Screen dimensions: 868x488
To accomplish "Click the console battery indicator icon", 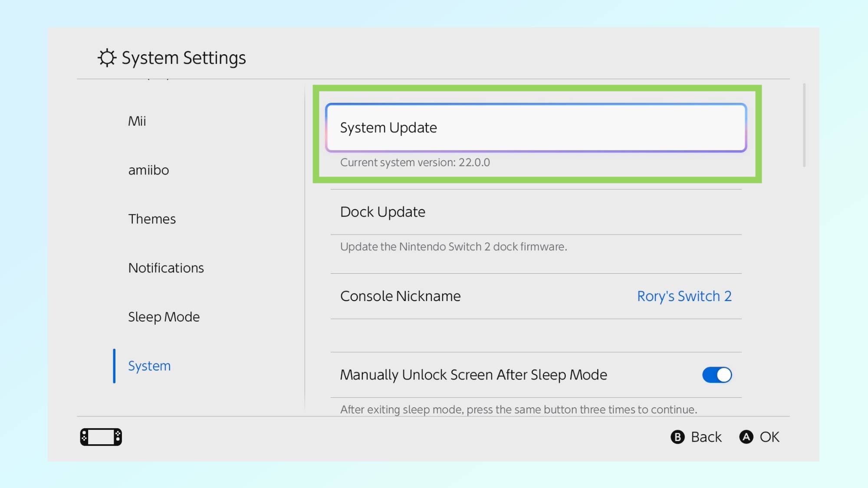I will click(100, 436).
